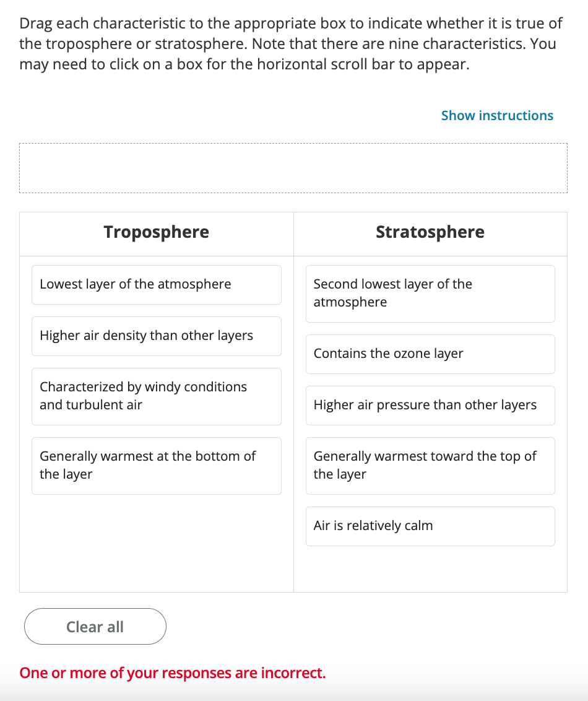588x701 pixels.
Task: Click inside the Troposphere drop area
Action: pos(156,539)
